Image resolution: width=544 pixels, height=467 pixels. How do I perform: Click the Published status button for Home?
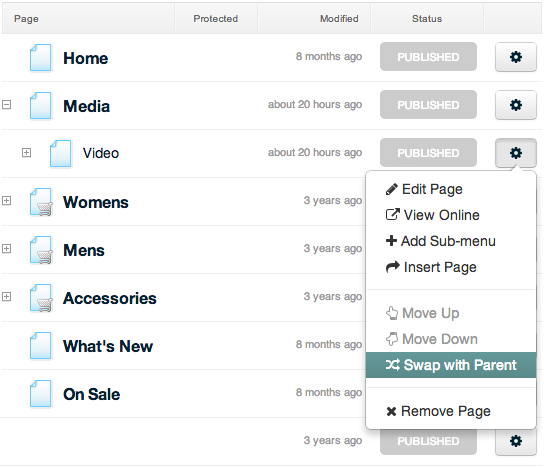tap(428, 57)
